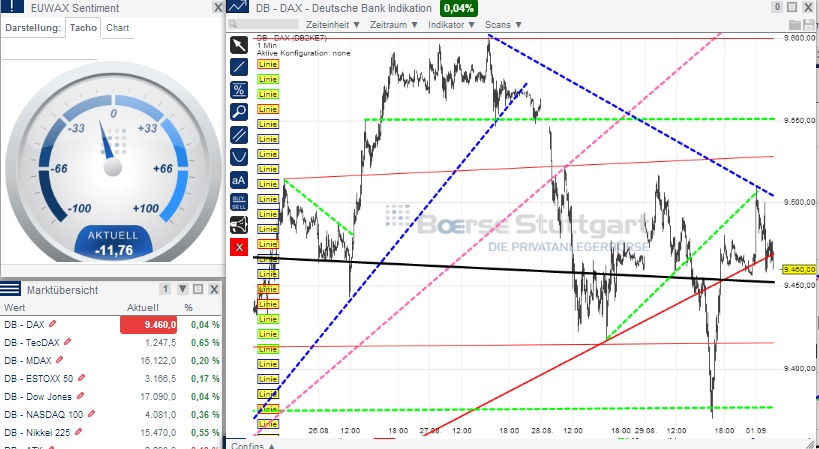The height and width of the screenshot is (449, 819).
Task: Click the Marktübersicht list icon
Action: pos(10,289)
